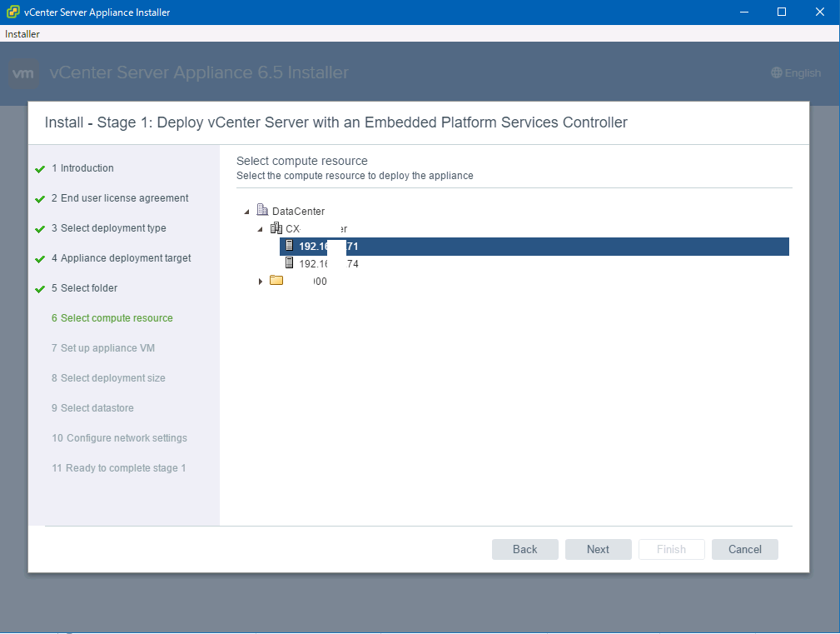Viewport: 840px width, 634px height.
Task: Click the vm logo in the header
Action: coord(23,72)
